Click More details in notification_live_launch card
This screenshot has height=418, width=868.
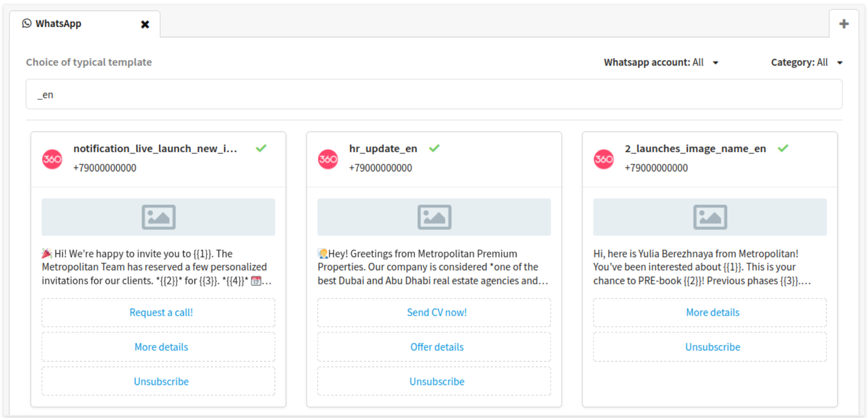point(158,347)
